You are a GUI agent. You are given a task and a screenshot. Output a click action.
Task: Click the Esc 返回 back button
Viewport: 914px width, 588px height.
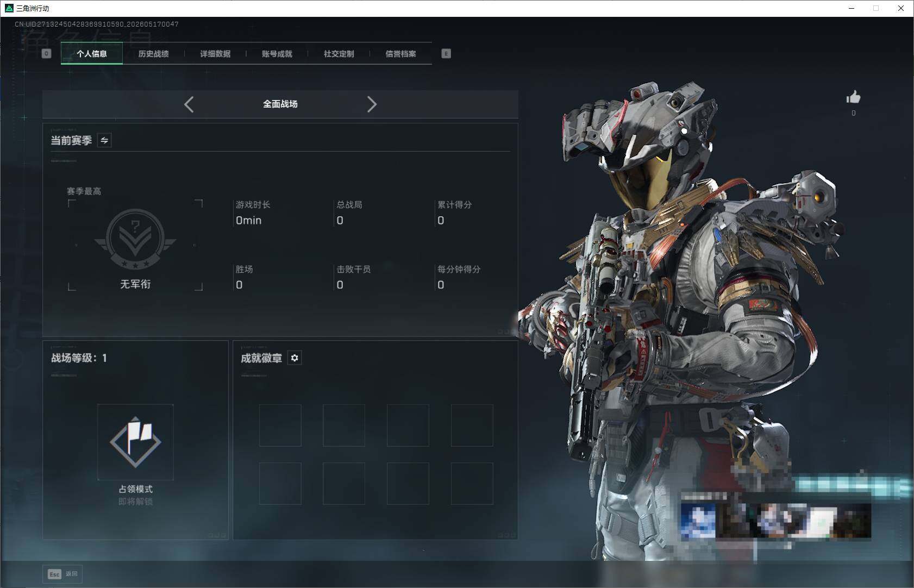click(62, 574)
